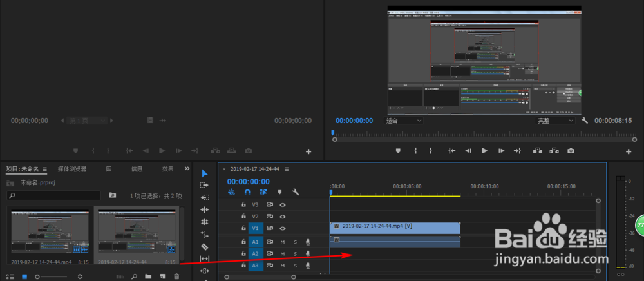Switch to the 信息 tab
The width and height of the screenshot is (644, 281).
(x=137, y=169)
